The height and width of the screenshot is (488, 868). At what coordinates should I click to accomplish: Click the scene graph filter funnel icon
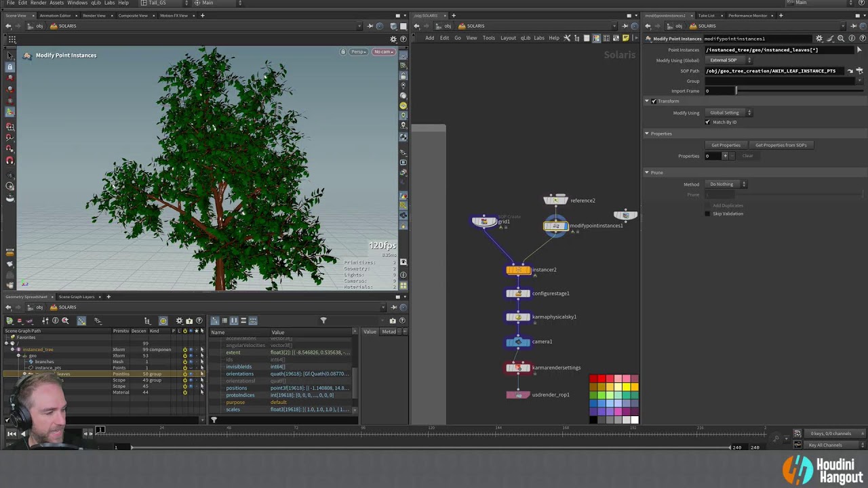[x=323, y=321]
